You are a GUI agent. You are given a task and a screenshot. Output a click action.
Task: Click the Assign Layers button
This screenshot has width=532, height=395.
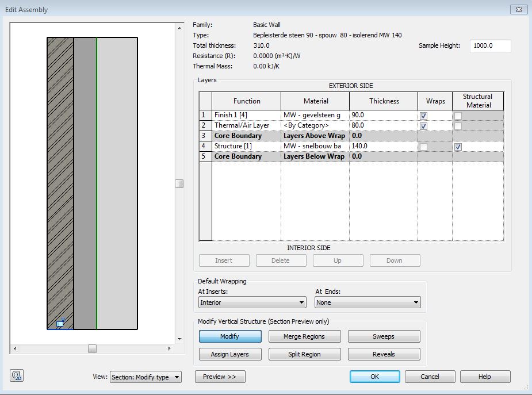[230, 354]
